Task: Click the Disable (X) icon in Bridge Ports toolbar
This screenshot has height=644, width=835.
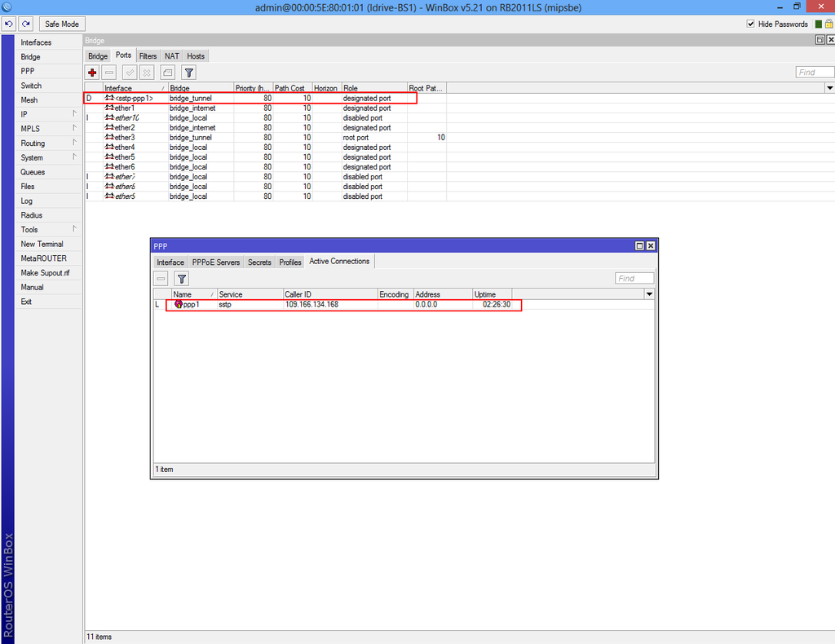Action: point(148,72)
